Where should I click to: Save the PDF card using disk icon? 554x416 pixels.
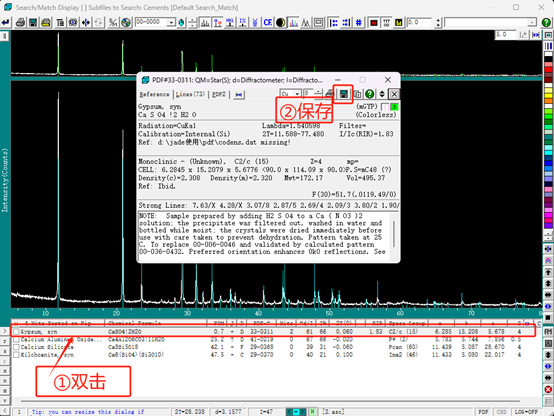pyautogui.click(x=343, y=94)
